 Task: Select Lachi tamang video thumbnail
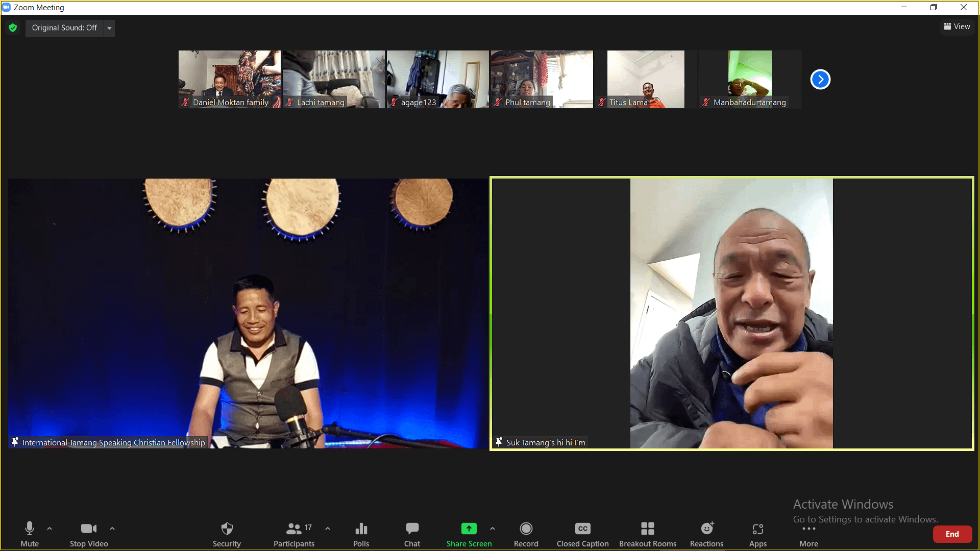pos(334,79)
